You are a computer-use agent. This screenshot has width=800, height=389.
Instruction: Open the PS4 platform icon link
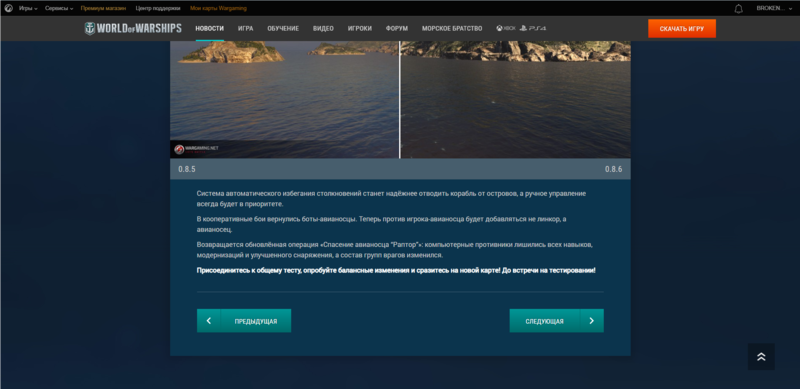click(533, 29)
